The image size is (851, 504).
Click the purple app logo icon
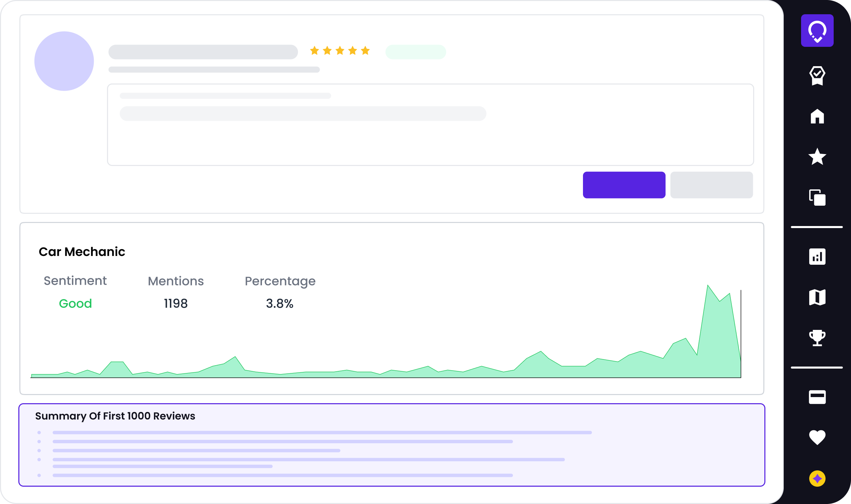click(x=817, y=31)
